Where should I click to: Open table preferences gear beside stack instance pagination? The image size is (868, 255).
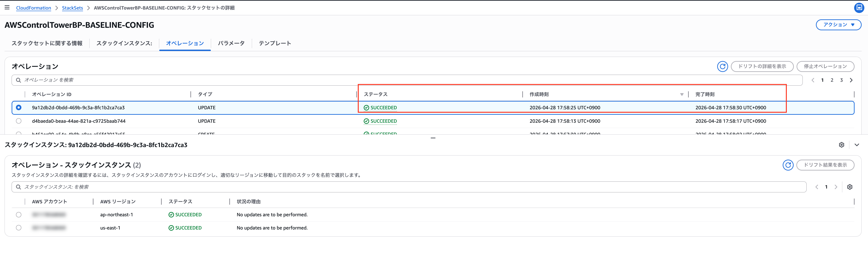(850, 187)
